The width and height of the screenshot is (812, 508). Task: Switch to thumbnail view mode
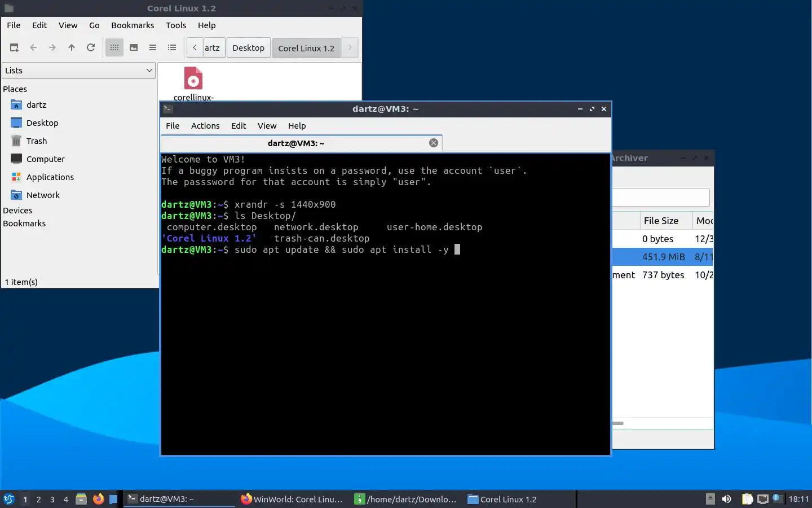pos(134,48)
